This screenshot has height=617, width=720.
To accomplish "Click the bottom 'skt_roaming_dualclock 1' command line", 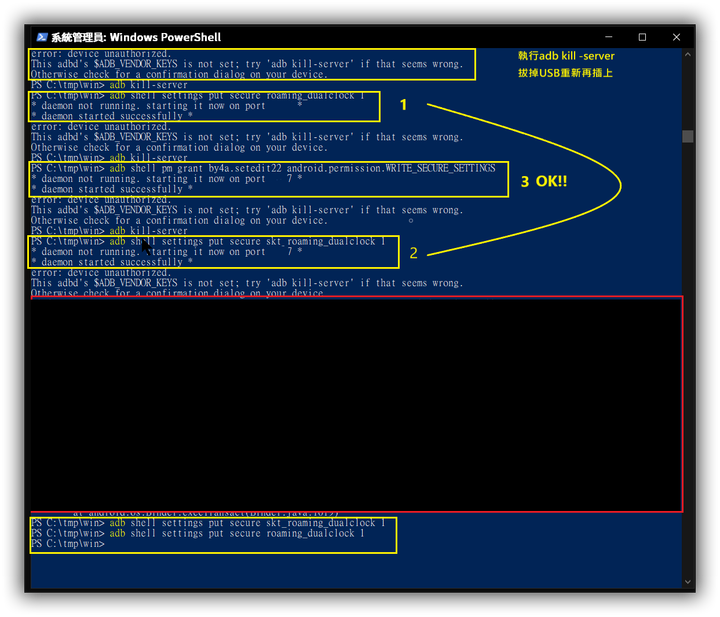I will (x=208, y=523).
